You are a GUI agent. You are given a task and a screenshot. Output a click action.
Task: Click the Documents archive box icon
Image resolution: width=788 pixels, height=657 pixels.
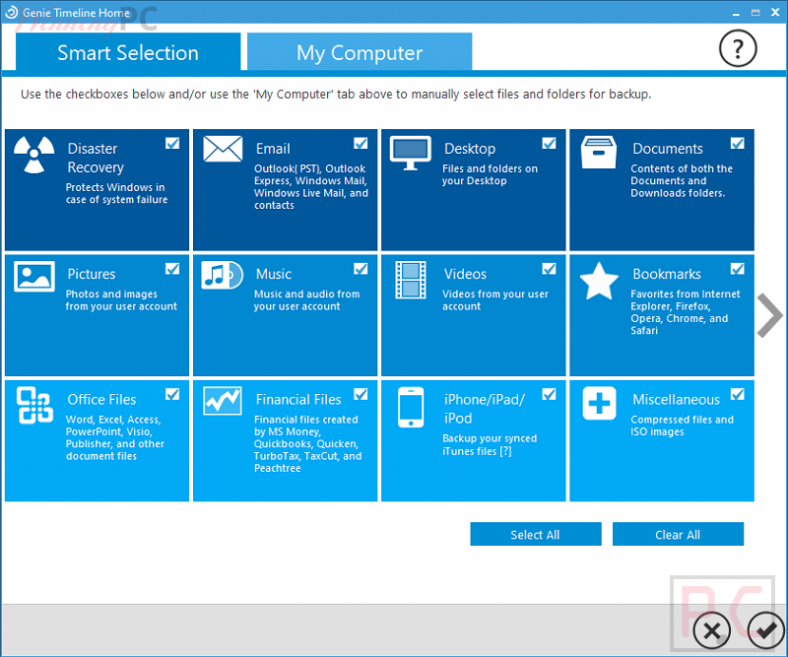(x=599, y=152)
